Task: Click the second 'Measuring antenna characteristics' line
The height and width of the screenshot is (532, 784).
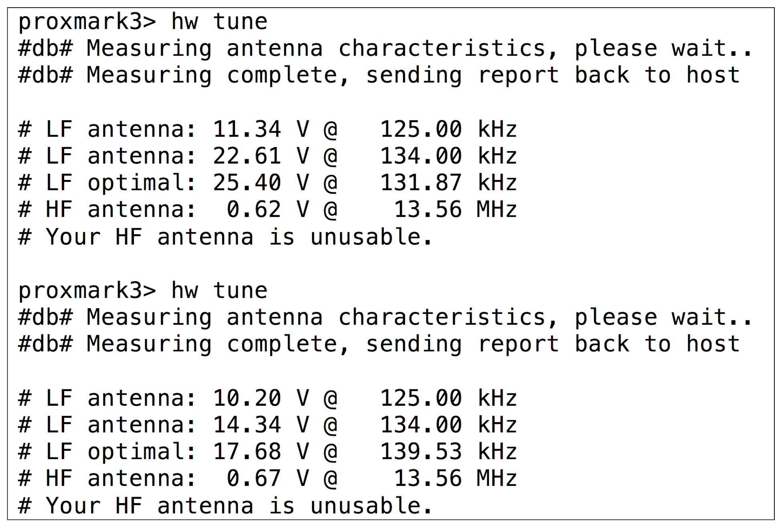Action: coord(385,318)
